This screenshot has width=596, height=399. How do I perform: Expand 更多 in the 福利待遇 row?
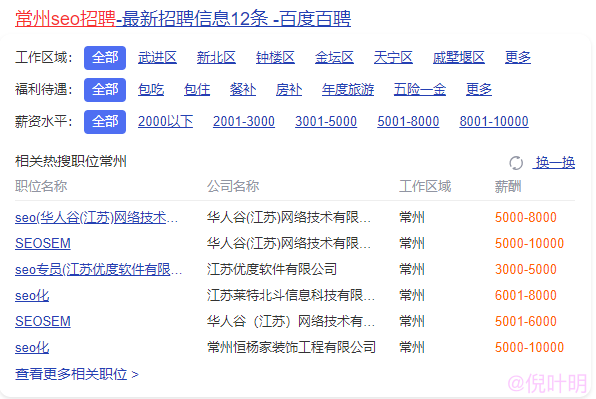(x=479, y=90)
